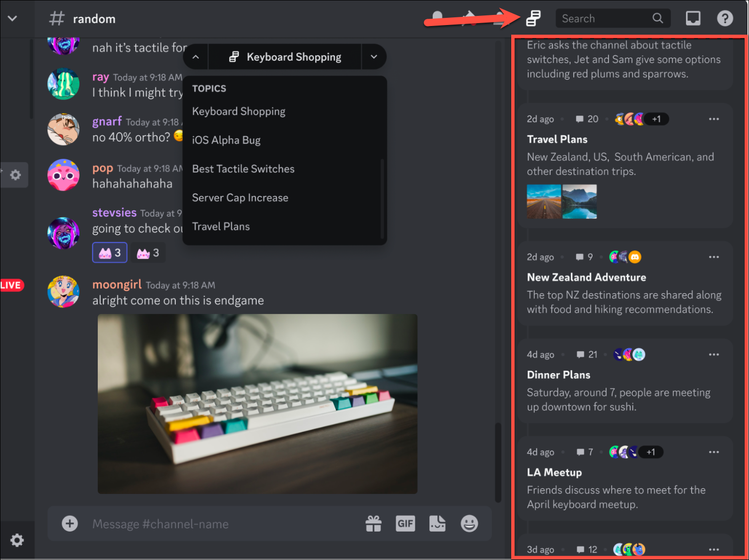Open channel settings gear in sidebar
Image resolution: width=749 pixels, height=560 pixels.
pos(16,175)
